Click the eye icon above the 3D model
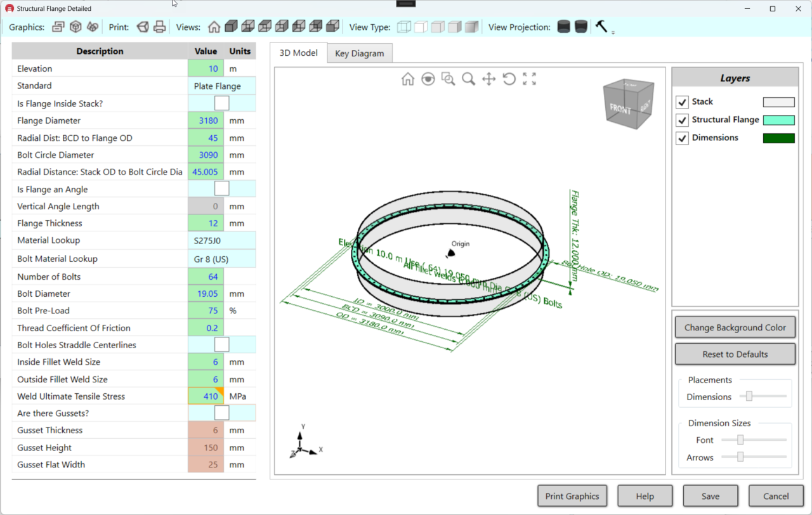This screenshot has width=812, height=515. [x=428, y=79]
